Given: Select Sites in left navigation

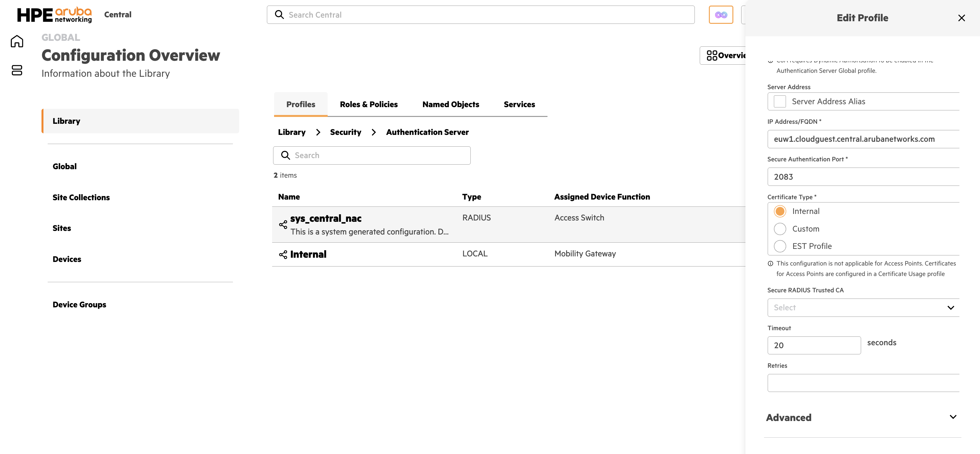Looking at the screenshot, I should [x=62, y=228].
